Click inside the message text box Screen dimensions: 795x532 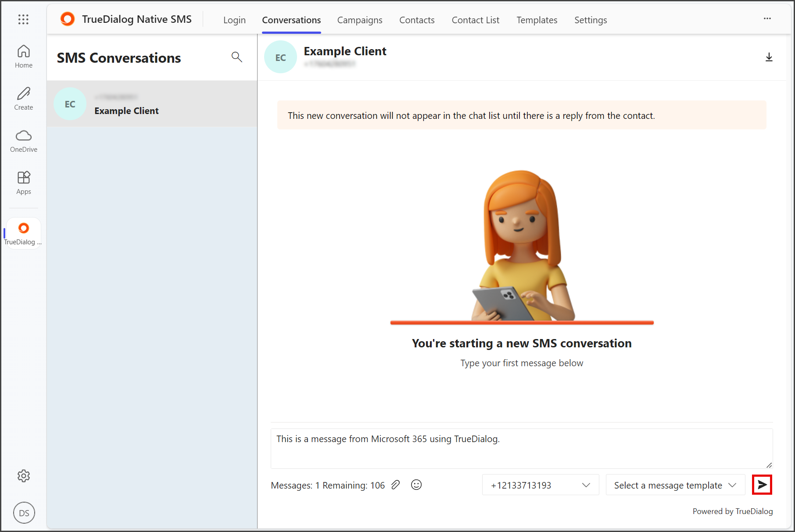coord(522,449)
